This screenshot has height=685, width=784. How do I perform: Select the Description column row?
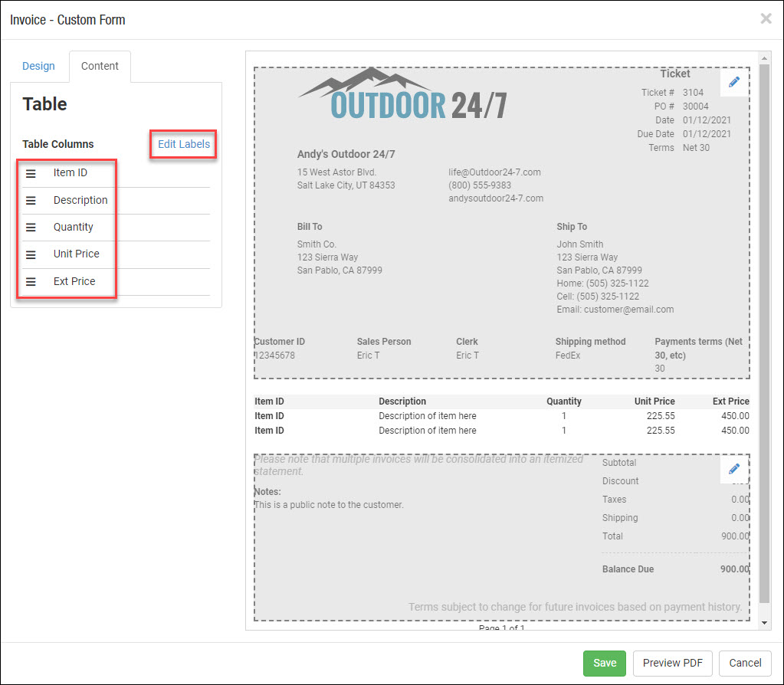[116, 201]
